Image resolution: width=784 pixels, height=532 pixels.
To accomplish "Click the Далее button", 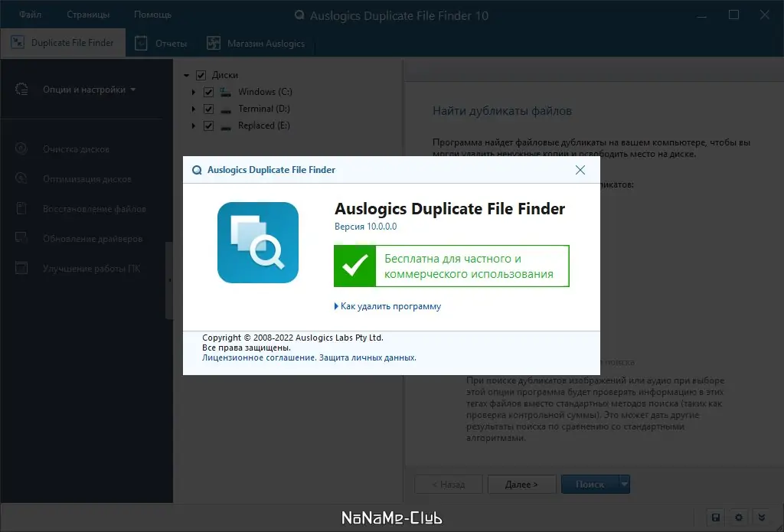I will pyautogui.click(x=521, y=484).
